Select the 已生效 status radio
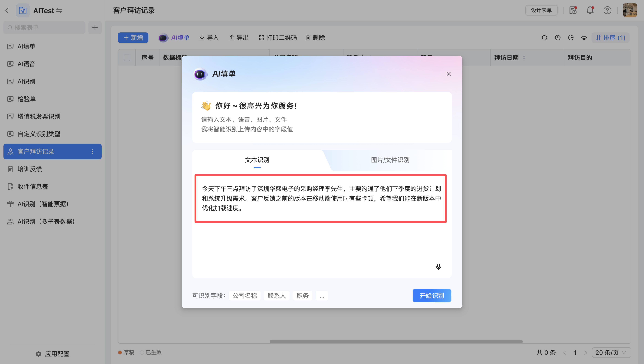 click(142, 352)
